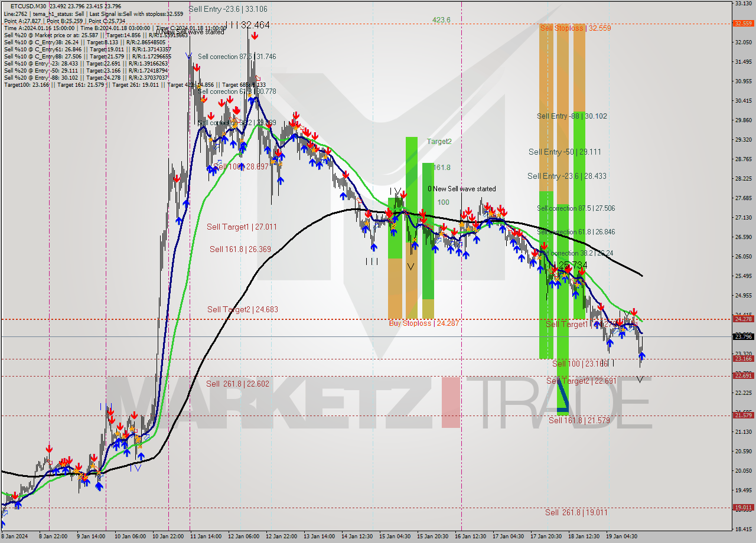This screenshot has width=756, height=543.
Task: Click the red 21.579 price axis tag
Action: pyautogui.click(x=742, y=415)
